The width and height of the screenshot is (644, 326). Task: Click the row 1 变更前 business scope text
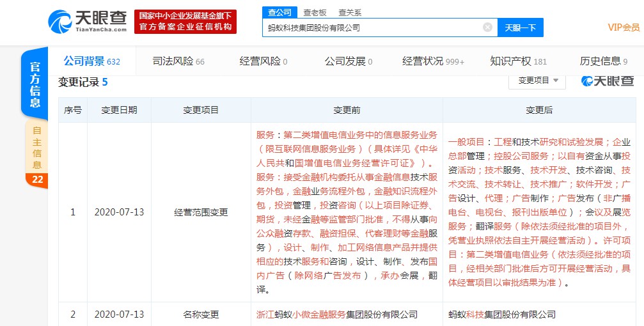(x=347, y=212)
